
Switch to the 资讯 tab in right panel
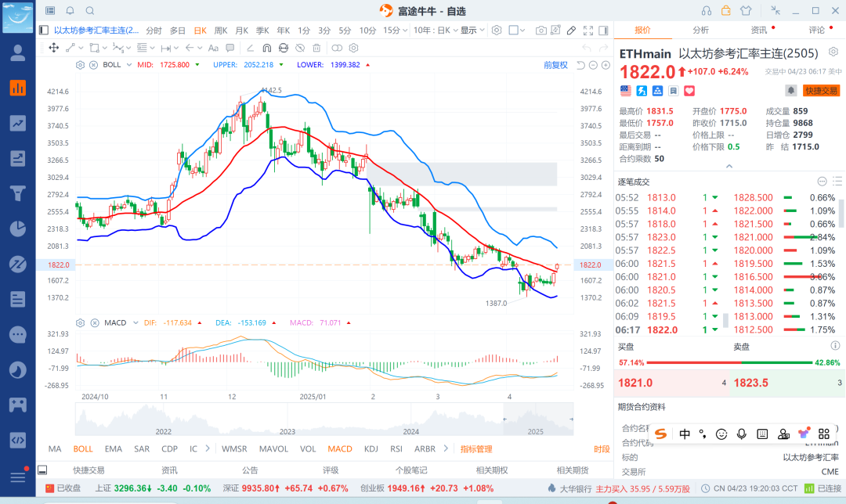[x=758, y=31]
